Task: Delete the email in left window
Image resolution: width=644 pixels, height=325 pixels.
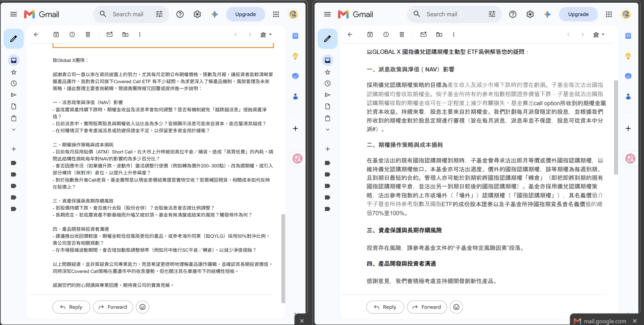Action: pyautogui.click(x=88, y=34)
